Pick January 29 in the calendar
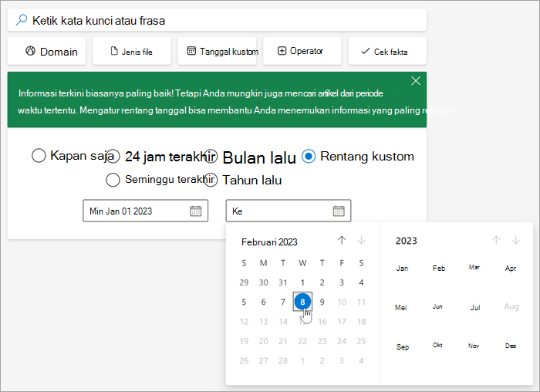 coord(244,282)
